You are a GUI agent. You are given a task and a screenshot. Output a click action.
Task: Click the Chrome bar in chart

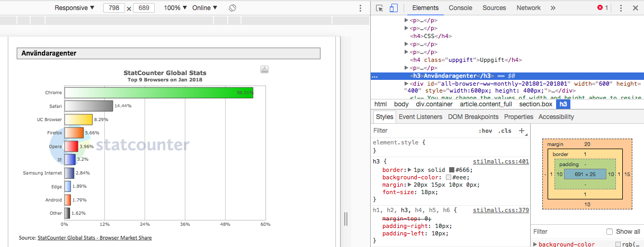(159, 93)
